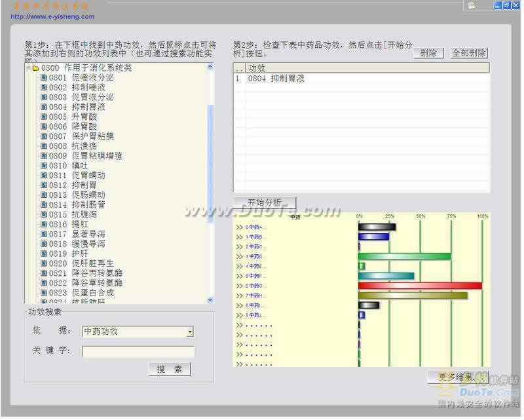
Task: Click the icon beside 0803 促胃液分泌
Action: point(43,98)
